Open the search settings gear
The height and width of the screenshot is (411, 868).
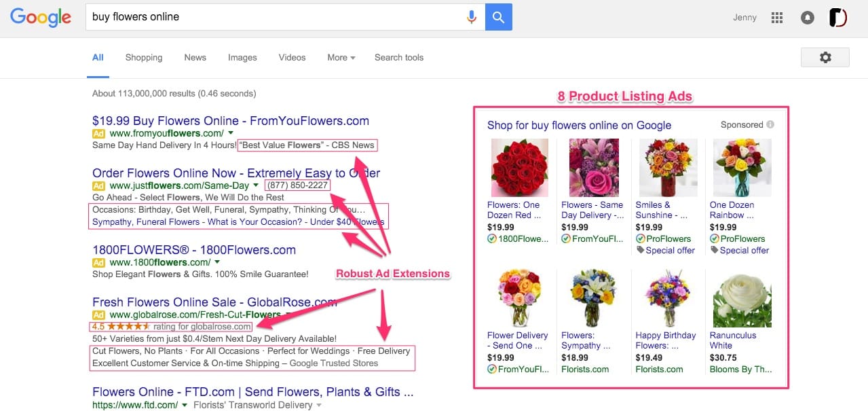pyautogui.click(x=825, y=58)
